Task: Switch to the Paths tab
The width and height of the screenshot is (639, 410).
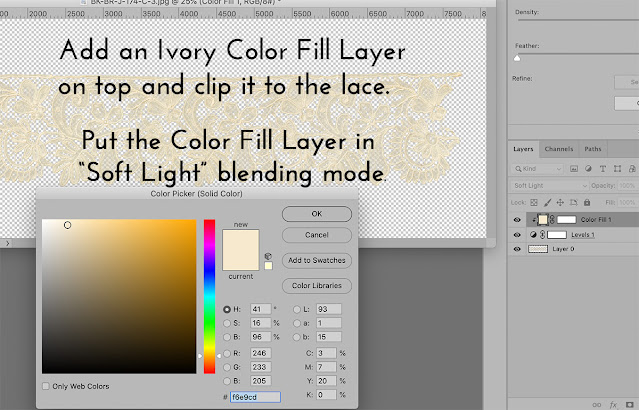Action: (593, 149)
